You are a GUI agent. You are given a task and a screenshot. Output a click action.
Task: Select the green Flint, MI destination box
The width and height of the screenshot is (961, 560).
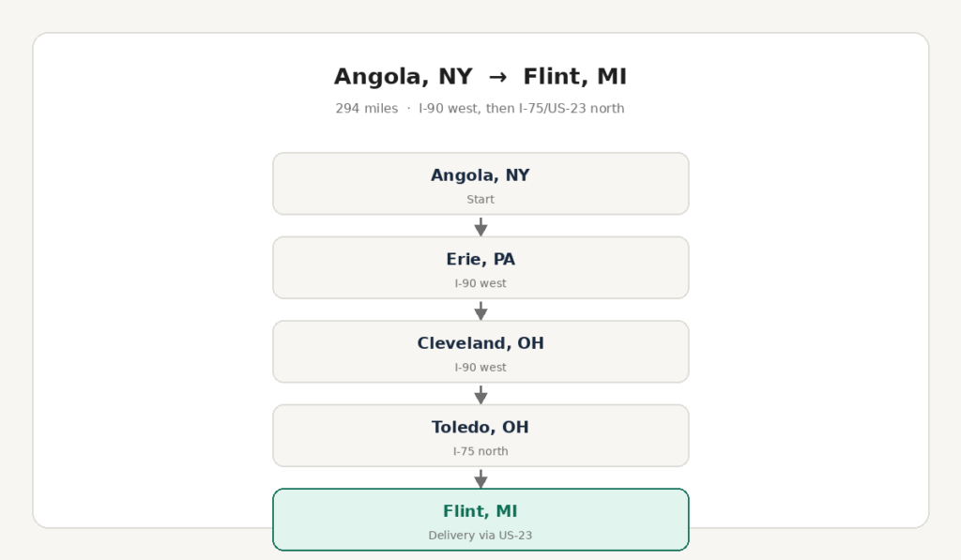coord(480,520)
